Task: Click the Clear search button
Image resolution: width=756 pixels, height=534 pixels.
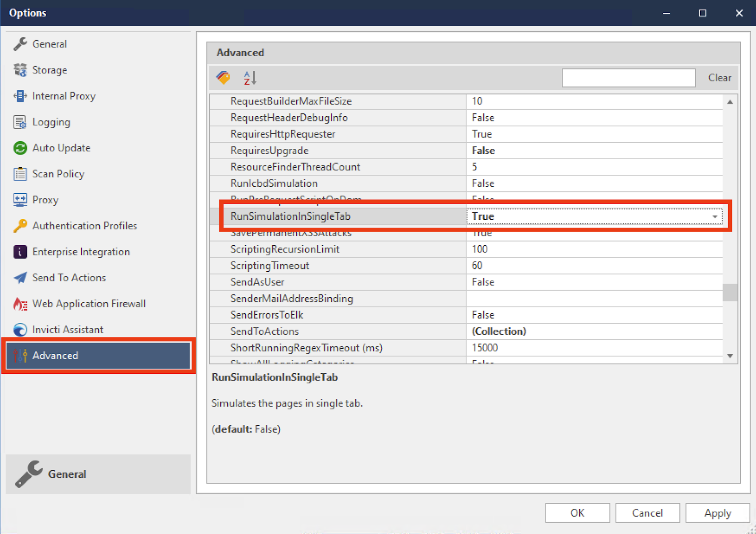Action: pos(719,78)
